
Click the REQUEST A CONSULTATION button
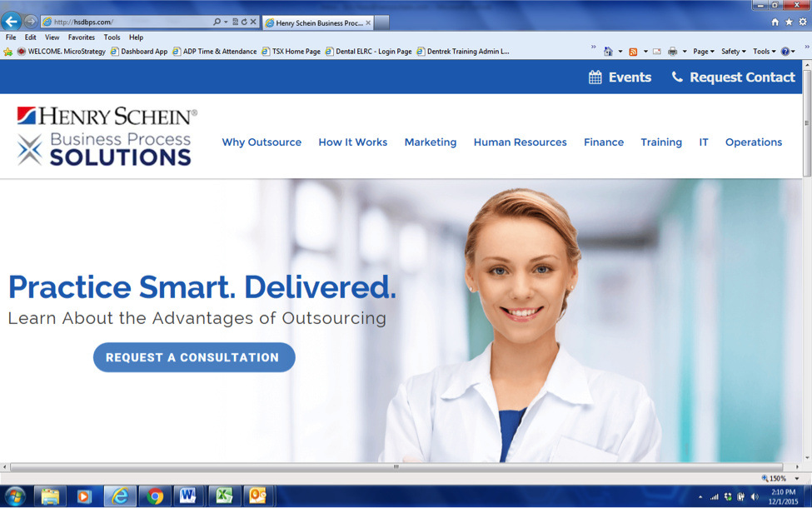click(194, 357)
